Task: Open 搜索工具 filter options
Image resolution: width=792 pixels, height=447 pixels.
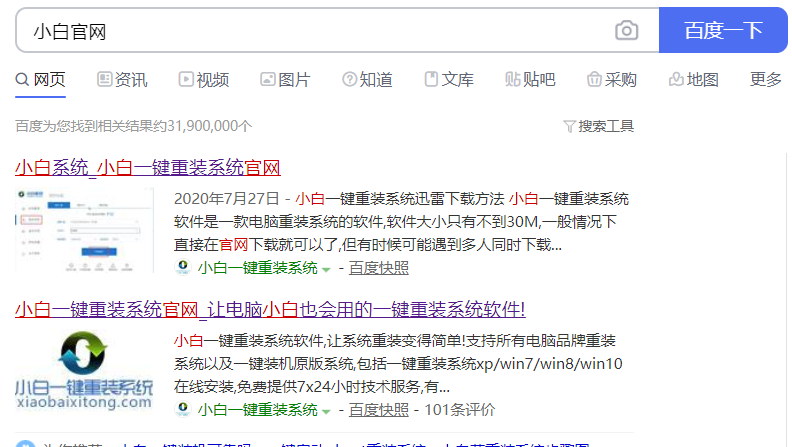Action: pos(599,126)
